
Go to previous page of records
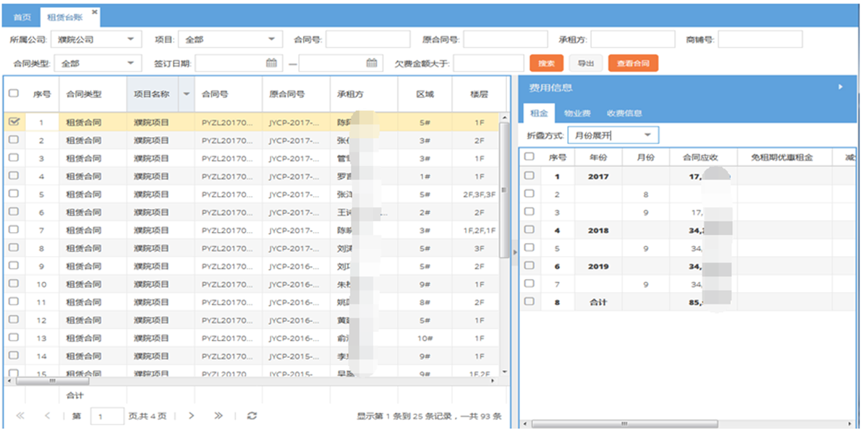point(47,416)
